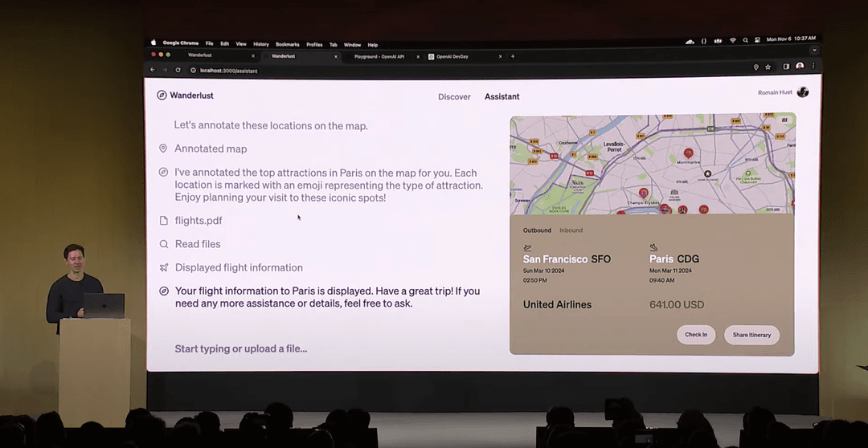Click the flights.pdf document icon

pos(163,221)
